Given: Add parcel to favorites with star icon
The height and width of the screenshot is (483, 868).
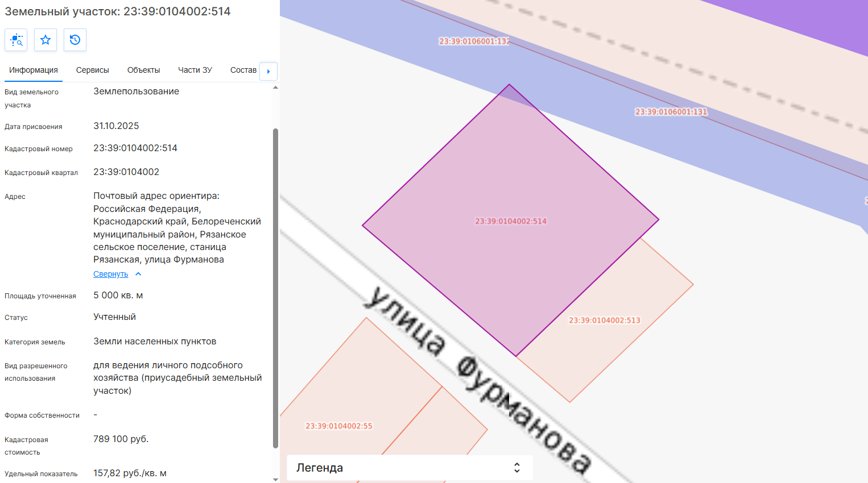Looking at the screenshot, I should point(46,40).
